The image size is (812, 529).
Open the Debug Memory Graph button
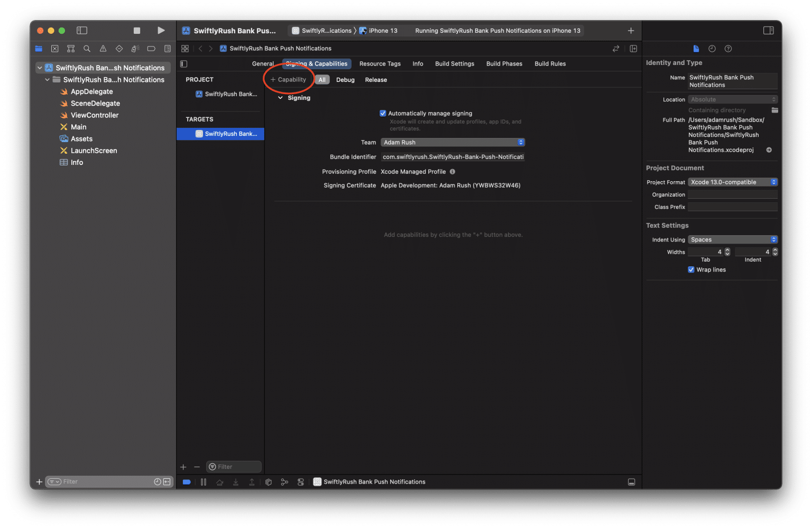click(284, 482)
